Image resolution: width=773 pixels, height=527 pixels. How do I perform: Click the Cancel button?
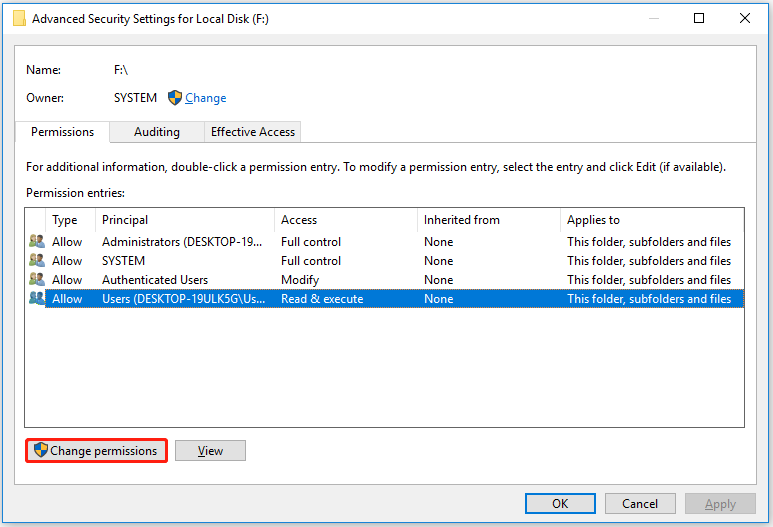coord(640,503)
